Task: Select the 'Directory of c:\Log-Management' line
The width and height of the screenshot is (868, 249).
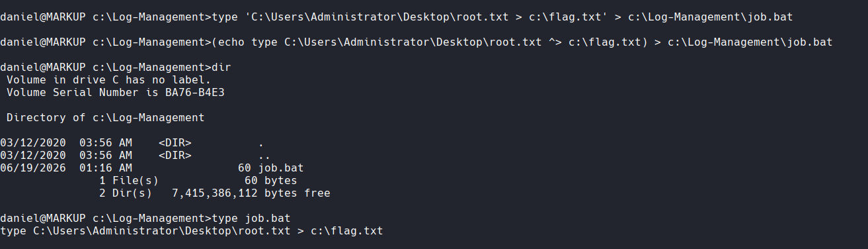Action: tap(106, 118)
